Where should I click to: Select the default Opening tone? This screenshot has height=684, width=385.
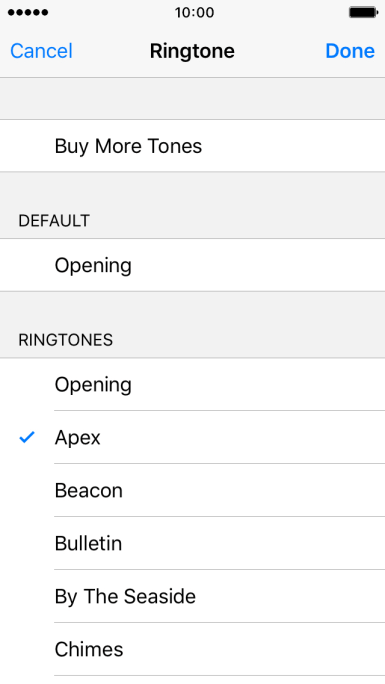192,265
